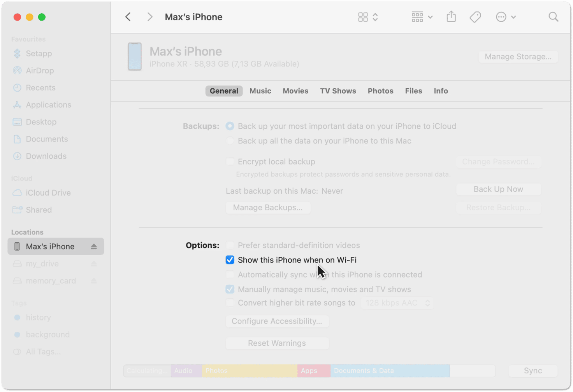Screen dimensions: 573x392
Task: Click Change Password... button
Action: pyautogui.click(x=498, y=162)
